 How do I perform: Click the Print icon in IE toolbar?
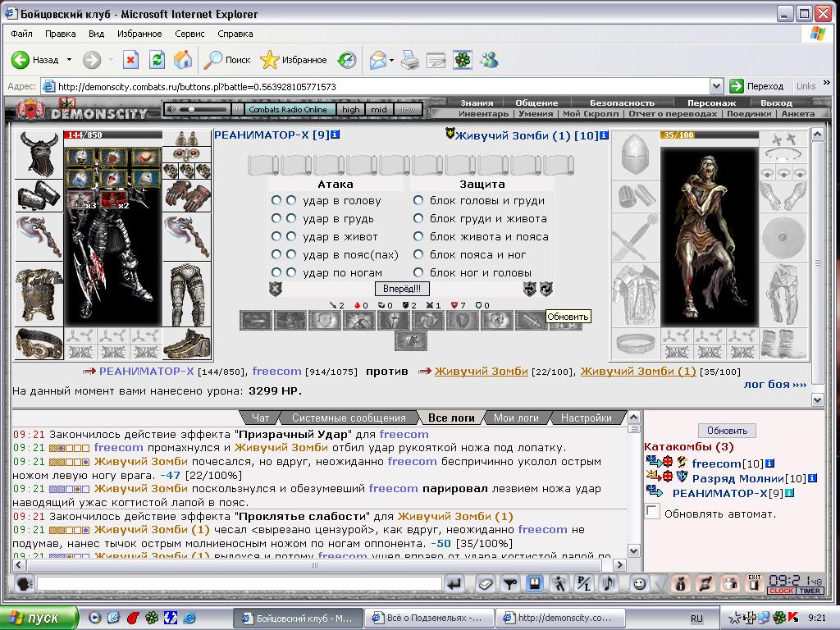click(410, 60)
